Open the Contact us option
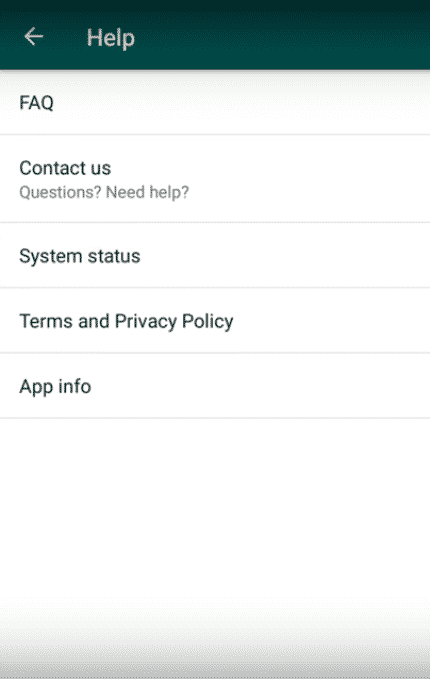Image resolution: width=430 pixels, height=679 pixels. [x=215, y=179]
